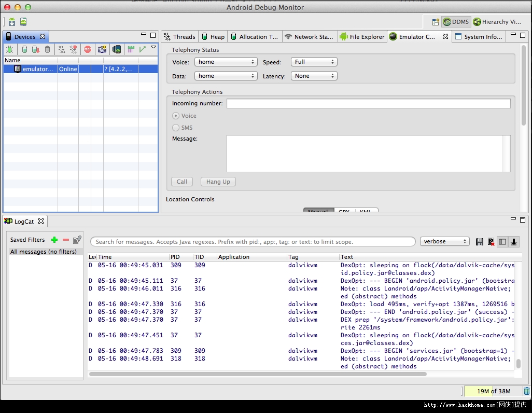Toggle the saved filters view display
The height and width of the screenshot is (413, 532).
click(x=502, y=242)
